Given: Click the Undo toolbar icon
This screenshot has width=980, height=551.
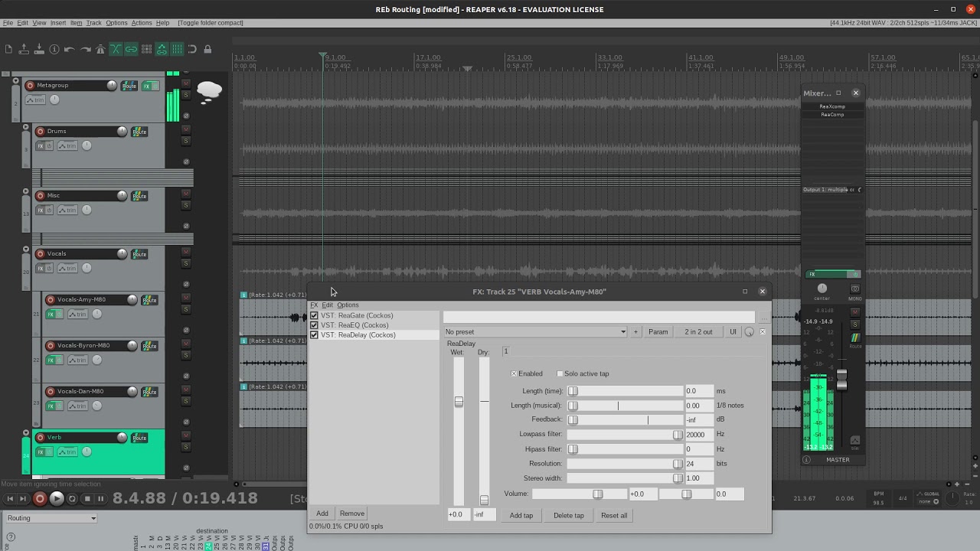Looking at the screenshot, I should pyautogui.click(x=70, y=50).
